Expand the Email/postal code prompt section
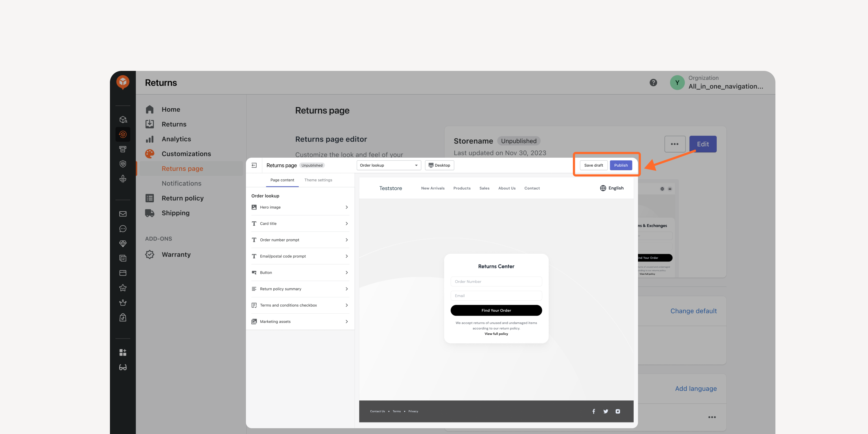This screenshot has height=434, width=868. 300,256
